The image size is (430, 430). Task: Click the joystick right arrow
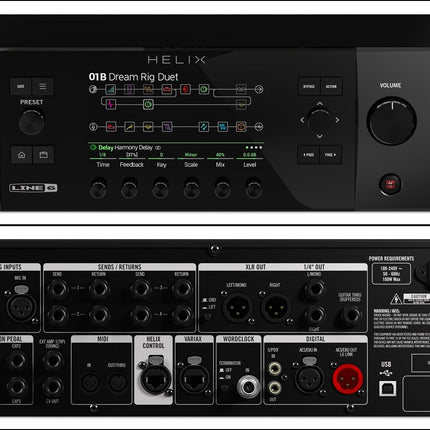point(337,120)
